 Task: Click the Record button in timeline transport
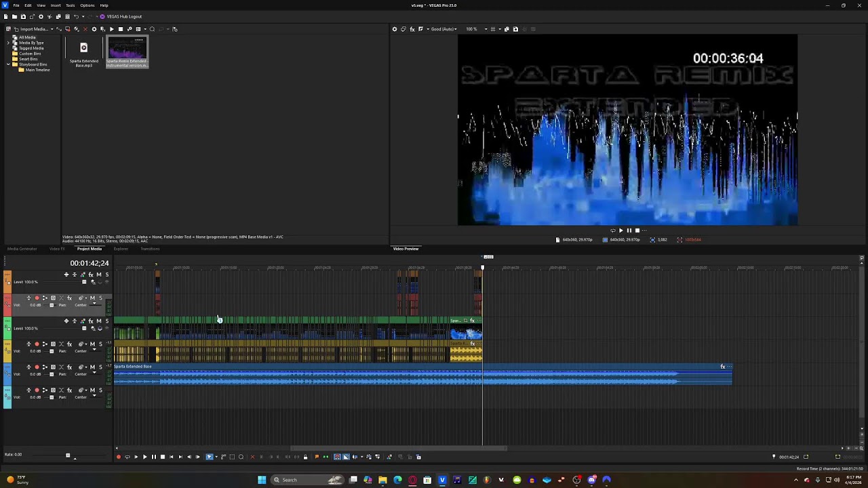coord(119,457)
